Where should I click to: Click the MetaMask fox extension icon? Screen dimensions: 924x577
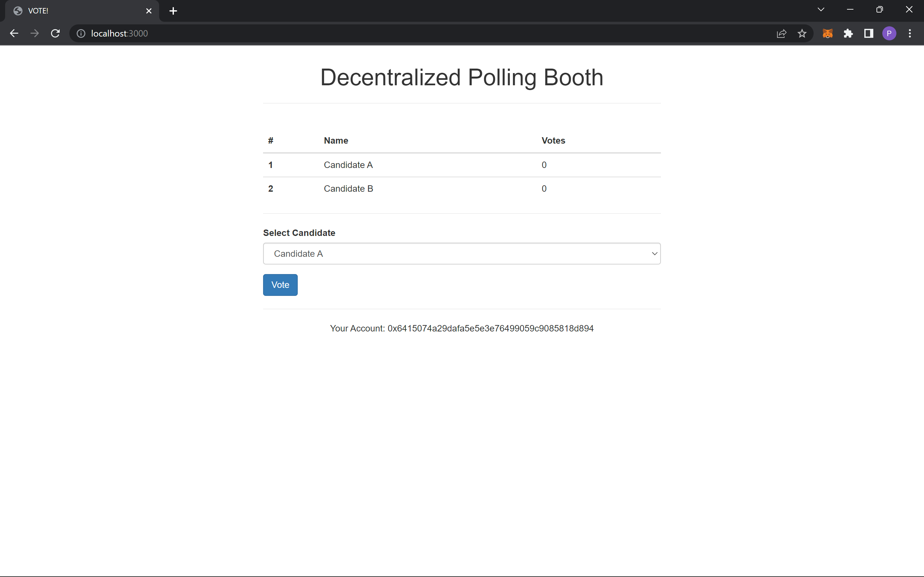(827, 34)
